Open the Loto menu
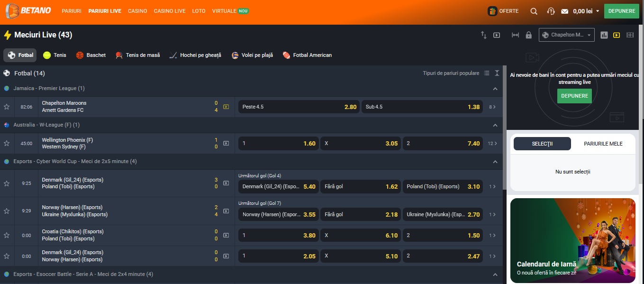The image size is (644, 284). click(x=199, y=11)
